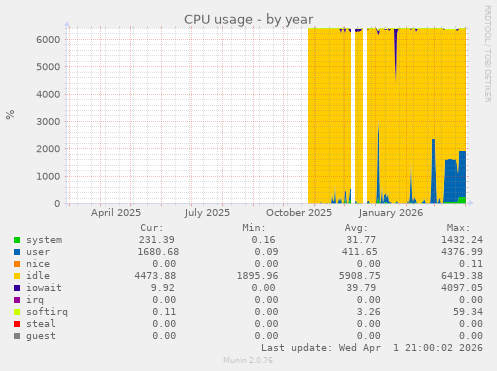Click user average value 411.65

(x=360, y=252)
